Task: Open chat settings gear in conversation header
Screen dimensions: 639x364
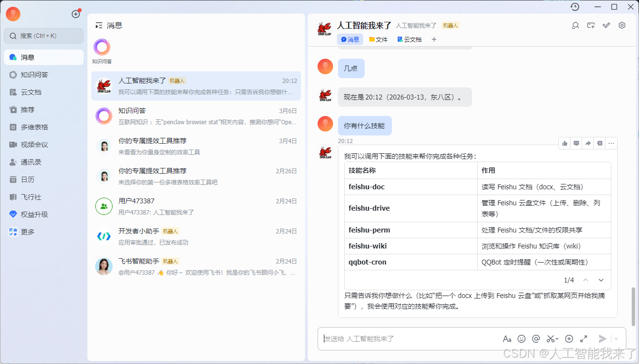Action: point(622,25)
